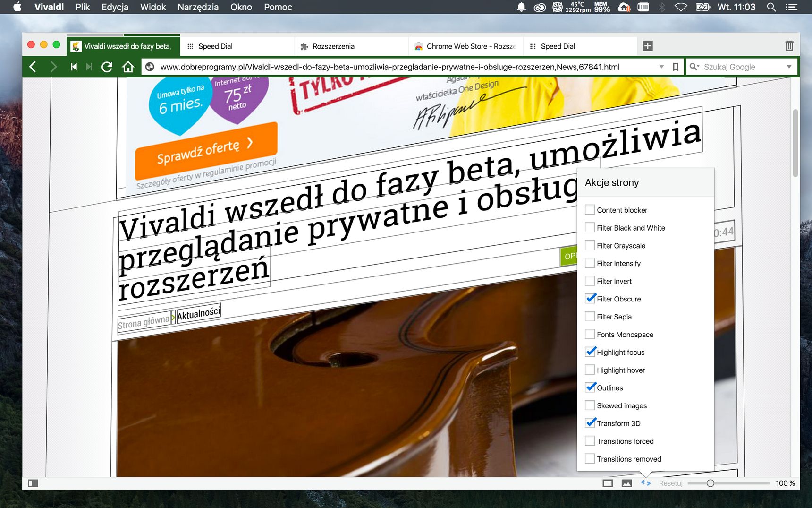812x508 pixels.
Task: Open the Pomoc menu
Action: point(278,7)
